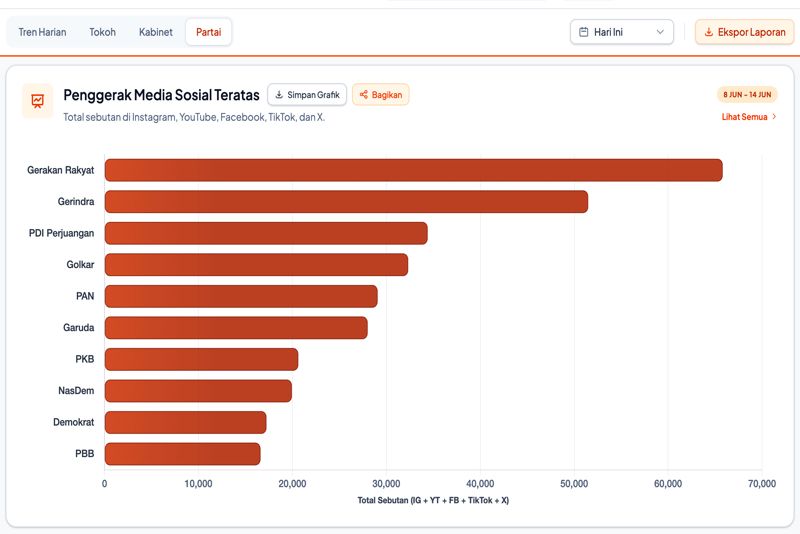Switch to the Tokoh tab
This screenshot has height=534, width=800.
pyautogui.click(x=103, y=32)
